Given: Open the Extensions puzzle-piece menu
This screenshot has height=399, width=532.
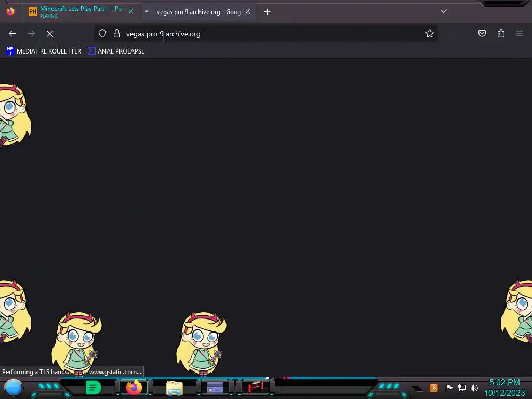Looking at the screenshot, I should coord(501,33).
